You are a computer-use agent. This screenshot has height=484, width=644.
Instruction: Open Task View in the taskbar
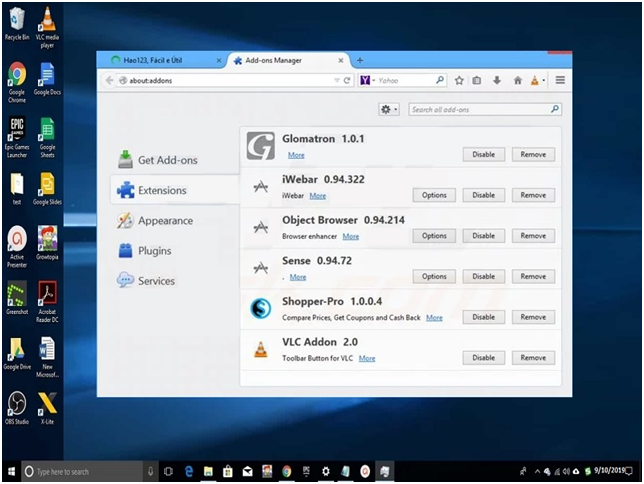168,471
